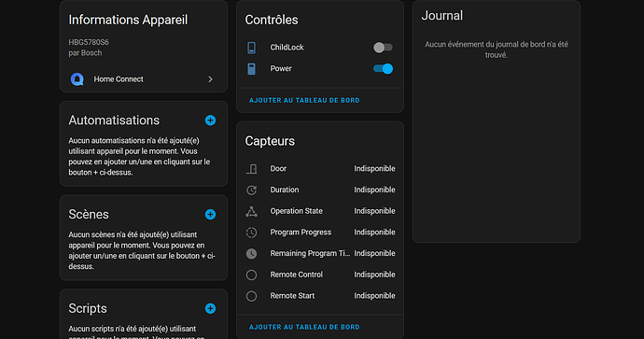This screenshot has width=644, height=339.
Task: Click the Power label
Action: pyautogui.click(x=281, y=68)
